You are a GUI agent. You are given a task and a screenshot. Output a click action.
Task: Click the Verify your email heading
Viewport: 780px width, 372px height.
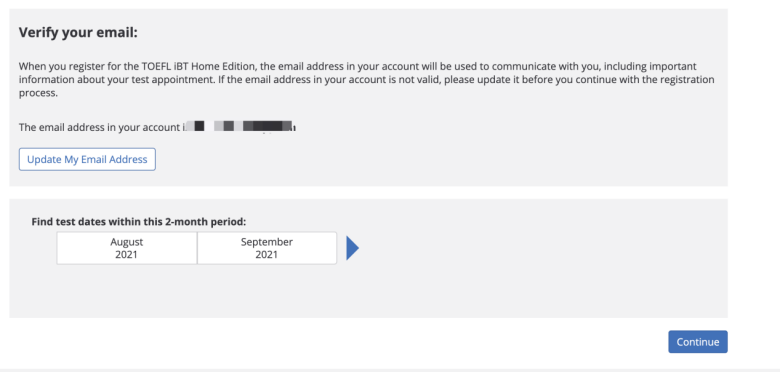78,33
